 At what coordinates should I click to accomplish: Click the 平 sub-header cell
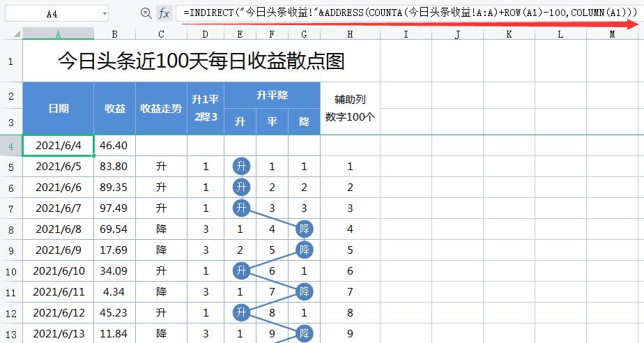[x=272, y=121]
